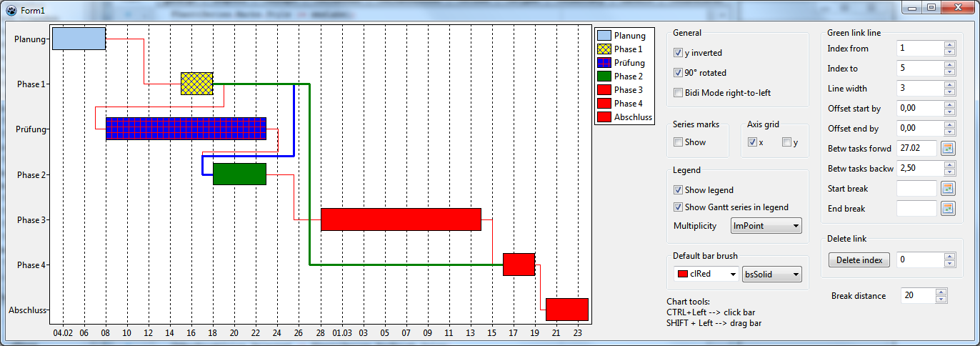
Task: Toggle the y axis grid checkbox
Action: pyautogui.click(x=787, y=142)
